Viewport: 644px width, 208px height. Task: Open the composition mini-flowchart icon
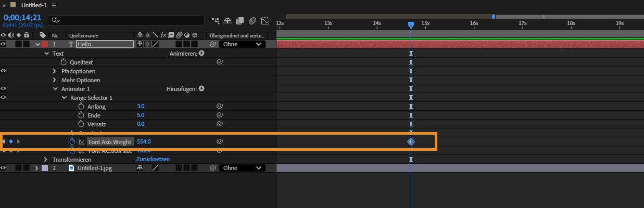tap(215, 21)
